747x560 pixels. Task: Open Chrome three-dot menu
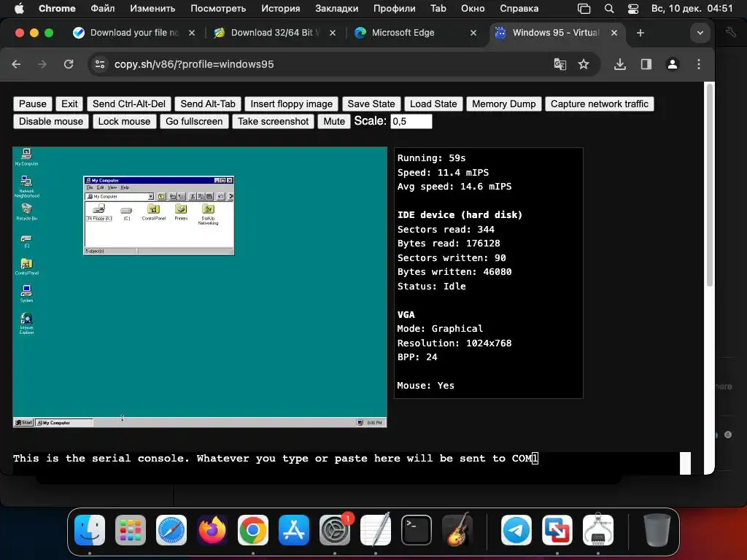[698, 64]
